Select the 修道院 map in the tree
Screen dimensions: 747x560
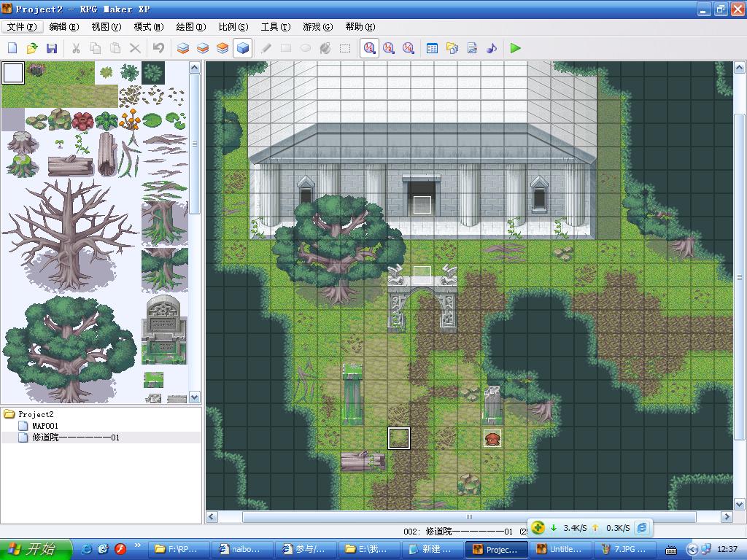pyautogui.click(x=76, y=437)
